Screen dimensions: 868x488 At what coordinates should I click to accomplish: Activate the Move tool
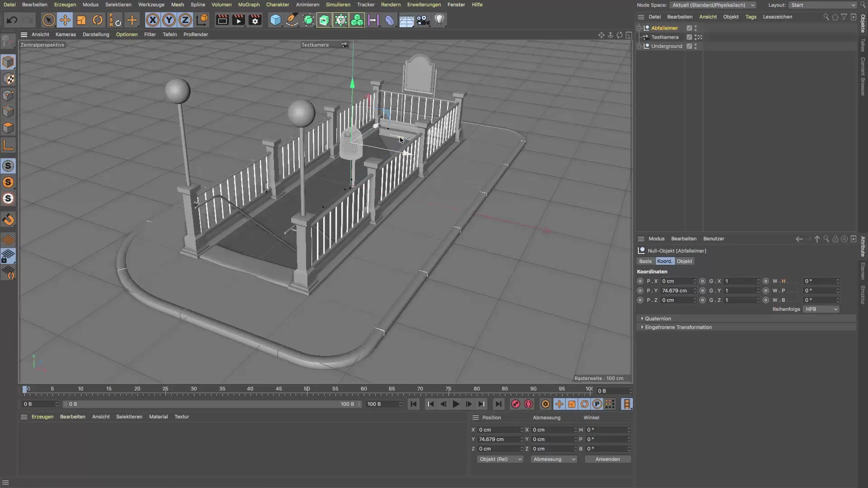[65, 20]
